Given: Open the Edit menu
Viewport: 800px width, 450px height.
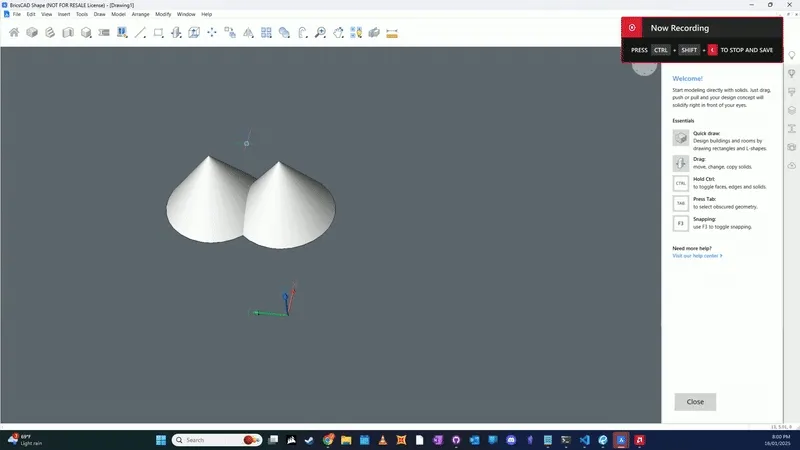Looking at the screenshot, I should click(31, 14).
